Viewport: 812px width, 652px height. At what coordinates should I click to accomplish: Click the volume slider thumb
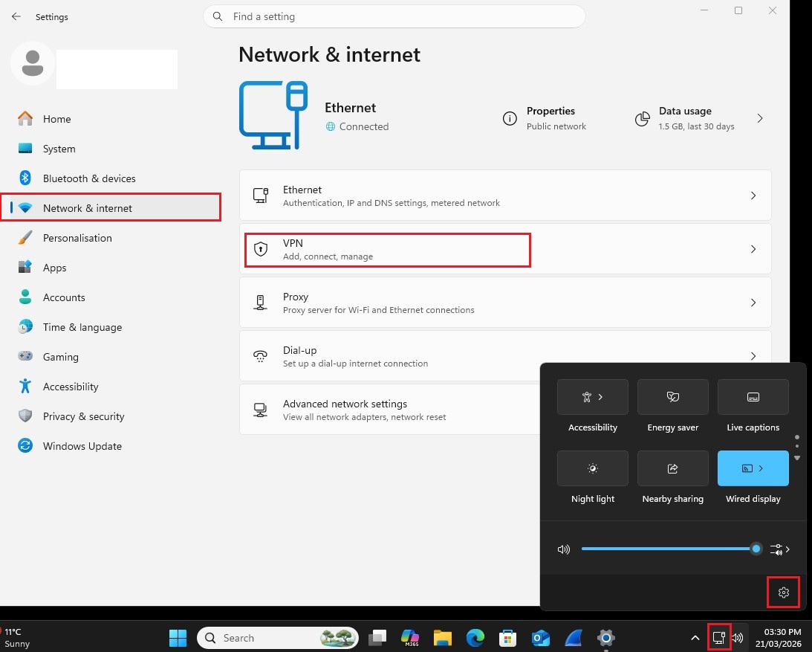coord(756,549)
